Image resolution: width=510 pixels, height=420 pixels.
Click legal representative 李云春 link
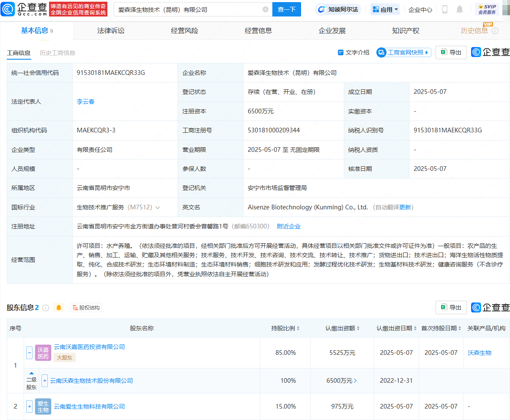(x=85, y=102)
